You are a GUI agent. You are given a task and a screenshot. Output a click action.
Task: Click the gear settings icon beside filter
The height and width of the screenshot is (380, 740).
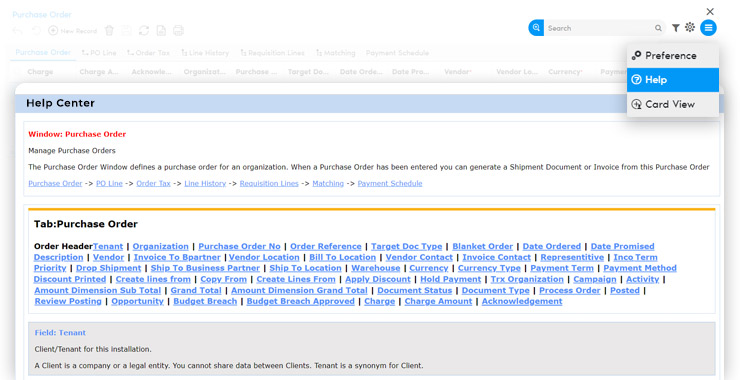pos(690,27)
